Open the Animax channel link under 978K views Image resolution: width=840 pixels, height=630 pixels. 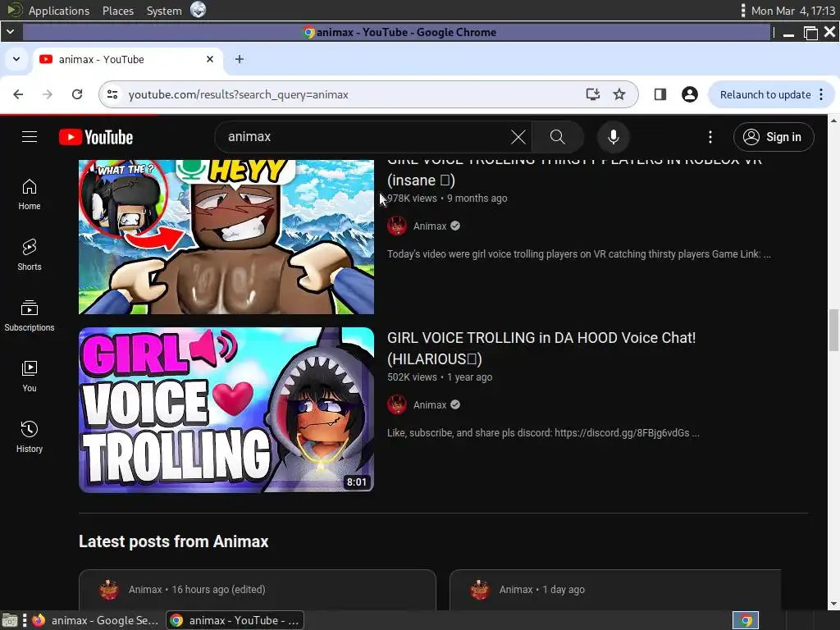pos(430,226)
